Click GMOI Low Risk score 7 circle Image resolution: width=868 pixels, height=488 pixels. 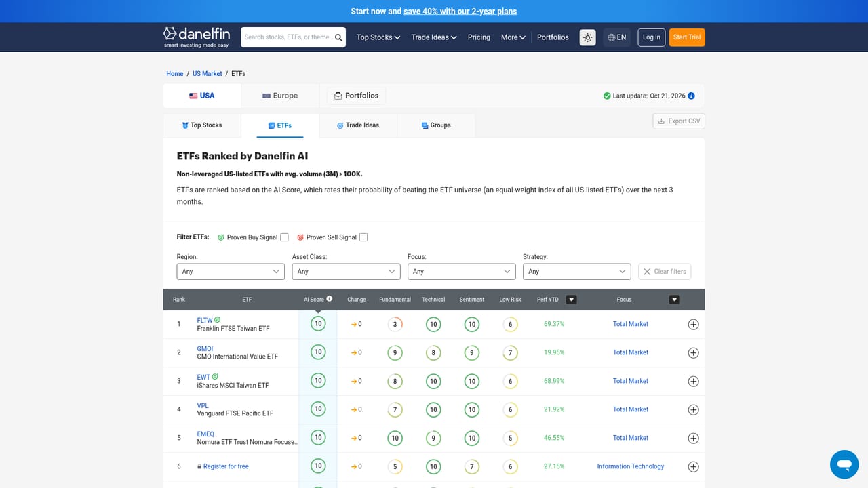510,353
